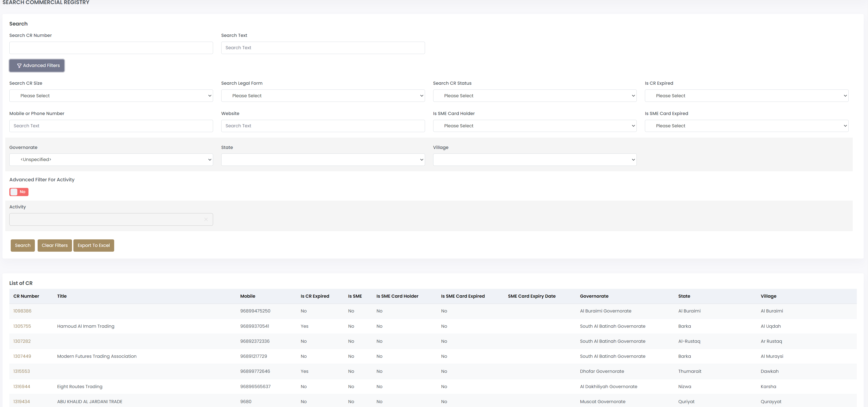Open the Village dropdown
Screen dimensions: 868x407
(x=534, y=160)
